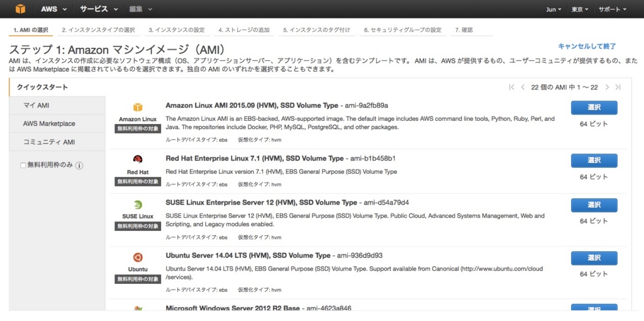Screen dimensions: 644x321
Task: Click 64 ビット label for Red Hat
Action: coord(594,177)
